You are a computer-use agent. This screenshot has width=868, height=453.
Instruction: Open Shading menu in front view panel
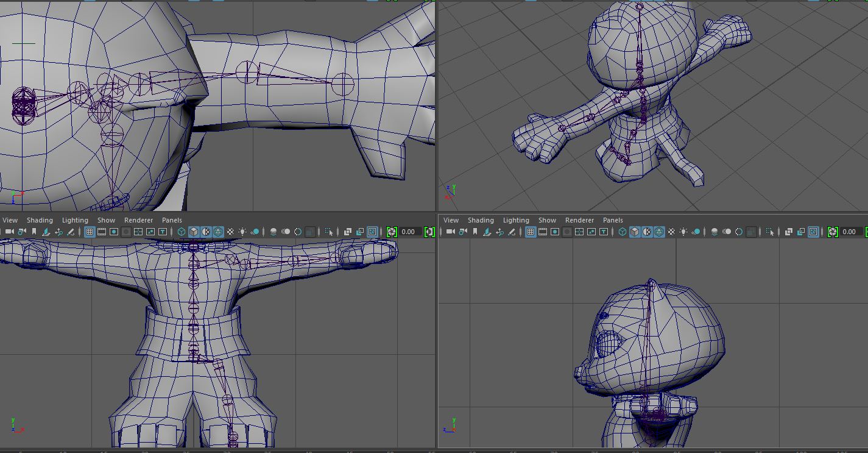click(x=40, y=220)
